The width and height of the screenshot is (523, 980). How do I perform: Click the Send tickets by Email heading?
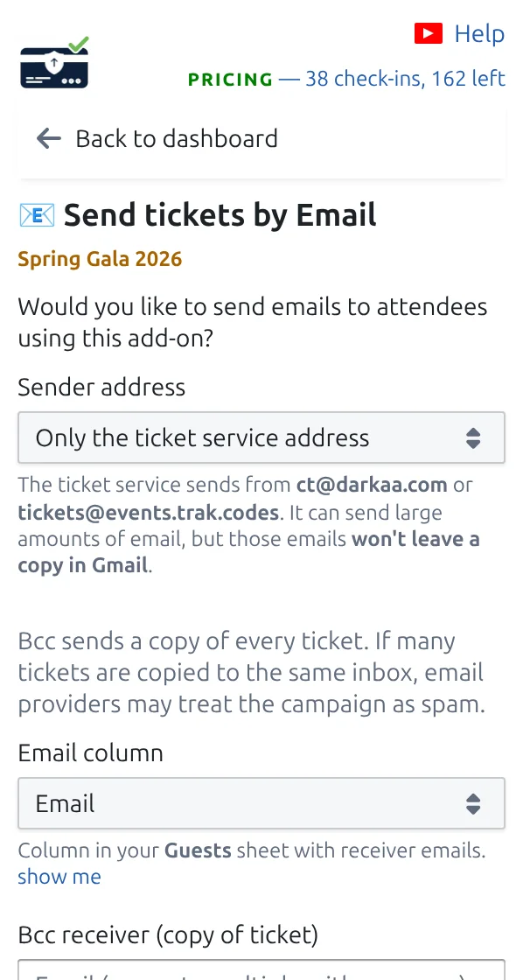coord(220,215)
